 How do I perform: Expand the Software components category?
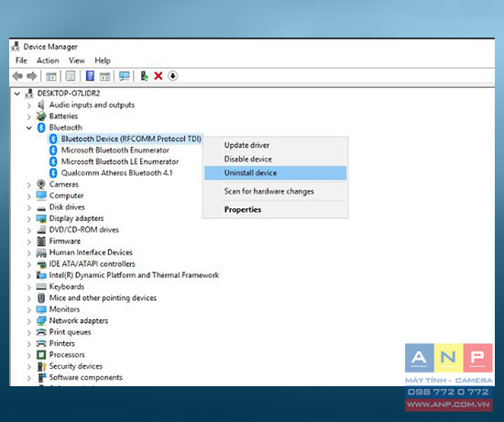click(x=29, y=378)
